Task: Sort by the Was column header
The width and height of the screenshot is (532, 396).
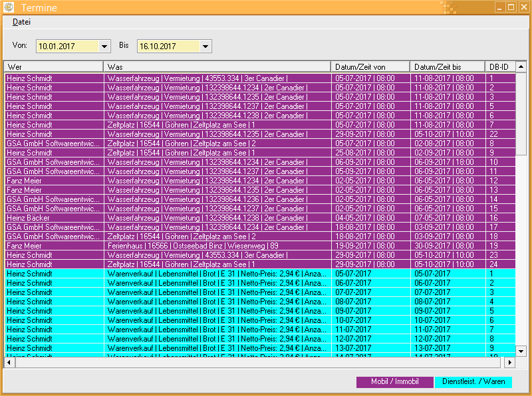Action: [x=217, y=67]
